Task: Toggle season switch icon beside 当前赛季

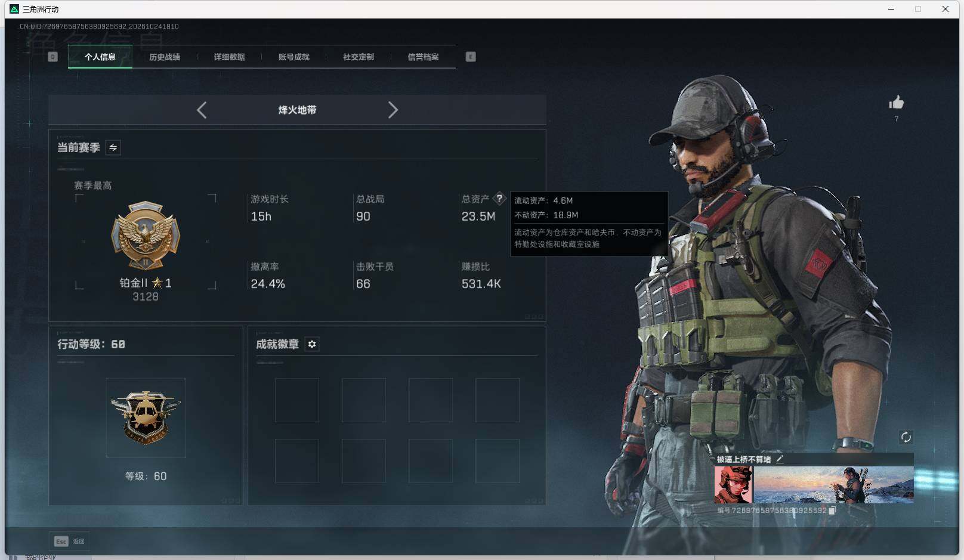Action: tap(113, 147)
